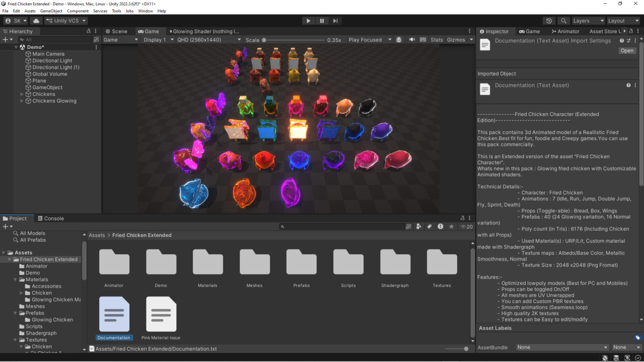Toggle the Stats overlay button
644x362 pixels.
click(437, 40)
